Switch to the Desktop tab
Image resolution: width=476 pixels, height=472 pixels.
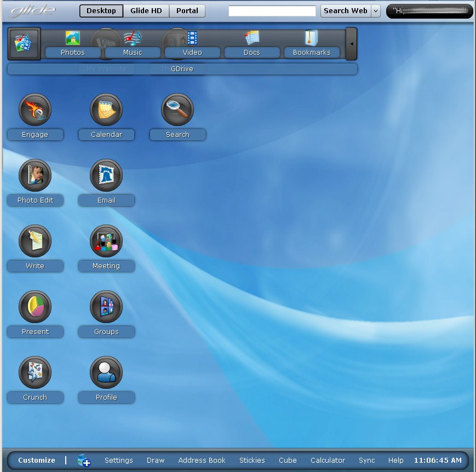click(101, 11)
